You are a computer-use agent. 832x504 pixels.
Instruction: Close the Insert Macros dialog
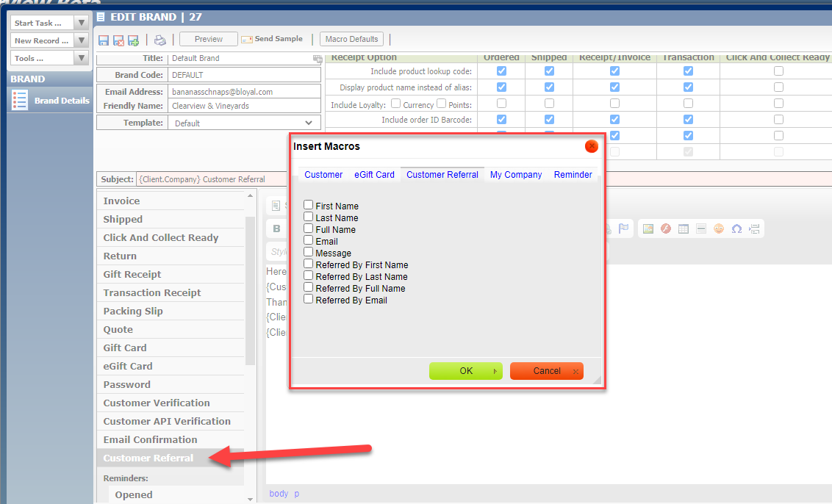tap(591, 146)
